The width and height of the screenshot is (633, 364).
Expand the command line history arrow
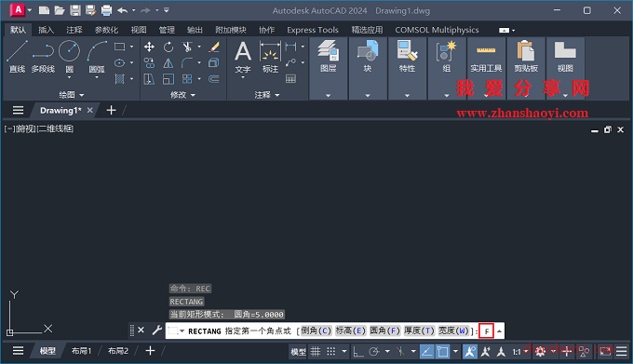click(499, 331)
